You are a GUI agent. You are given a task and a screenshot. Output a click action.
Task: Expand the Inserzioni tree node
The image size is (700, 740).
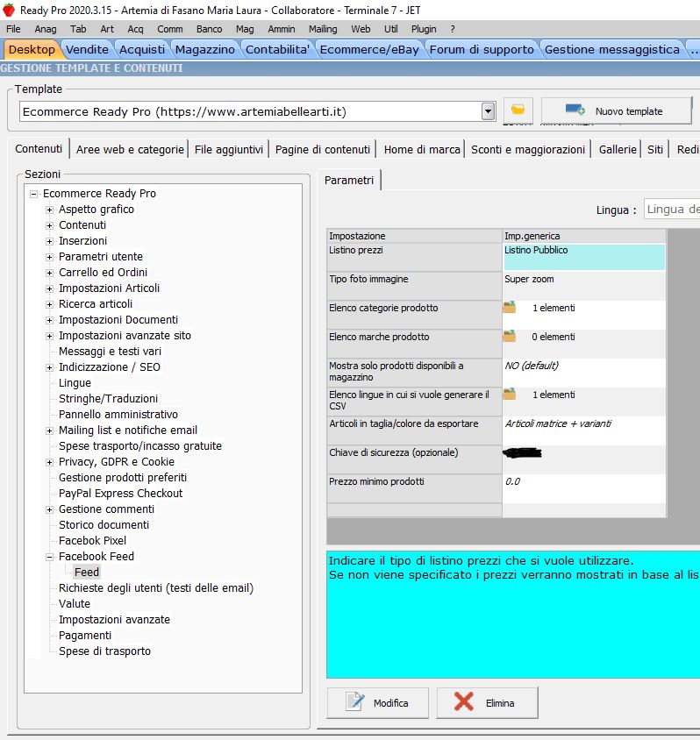pos(50,241)
